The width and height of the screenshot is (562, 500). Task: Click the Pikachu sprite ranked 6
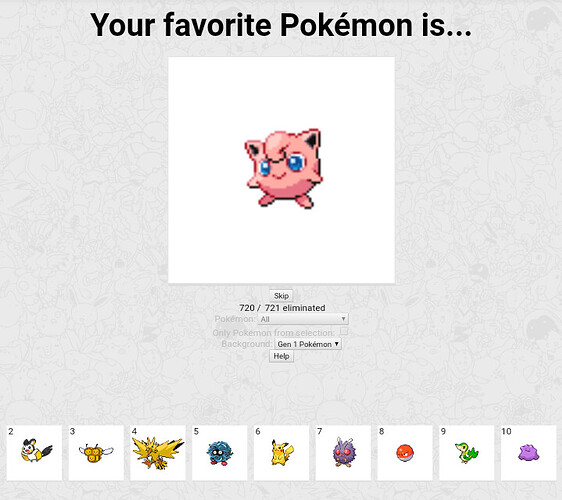(282, 452)
